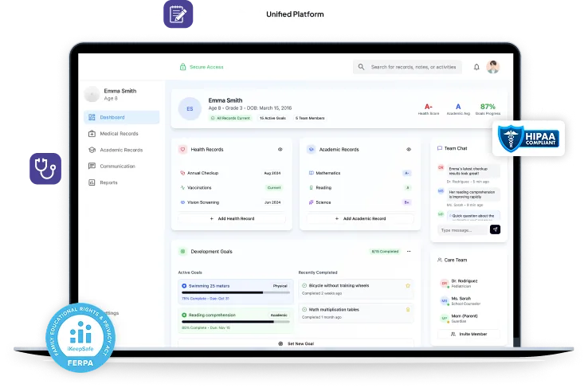Click the send message arrow icon
The height and width of the screenshot is (388, 588).
tap(495, 229)
